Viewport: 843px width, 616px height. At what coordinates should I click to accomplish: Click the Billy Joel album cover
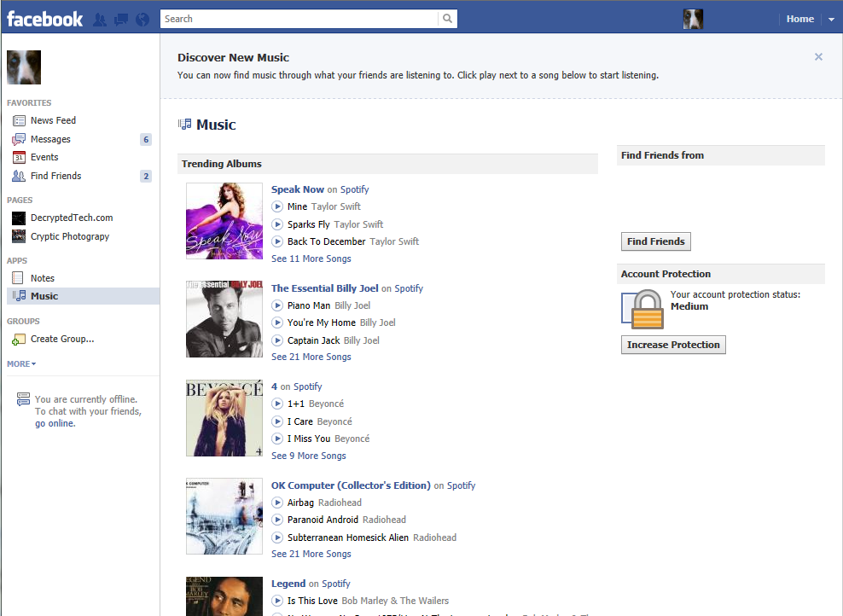point(224,319)
